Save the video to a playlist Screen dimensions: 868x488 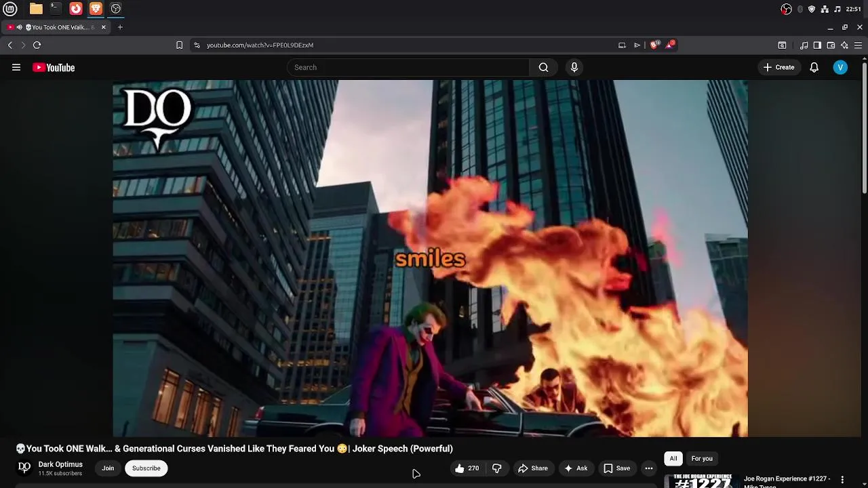(617, 468)
